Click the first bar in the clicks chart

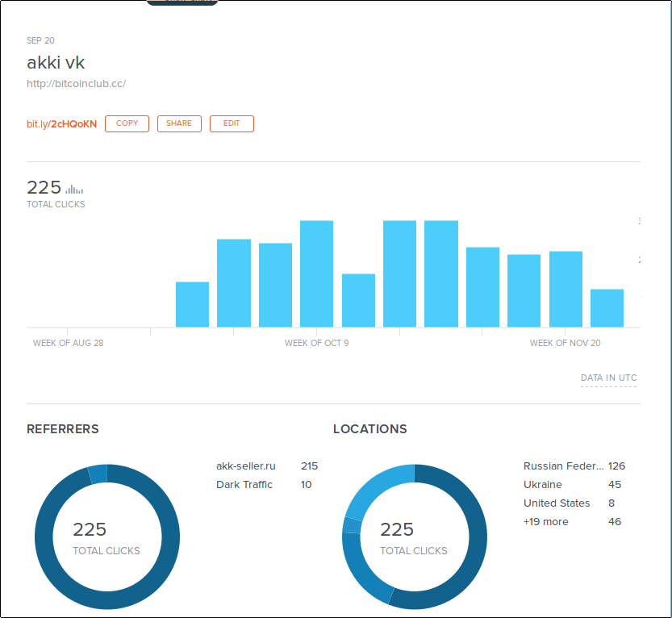193,305
